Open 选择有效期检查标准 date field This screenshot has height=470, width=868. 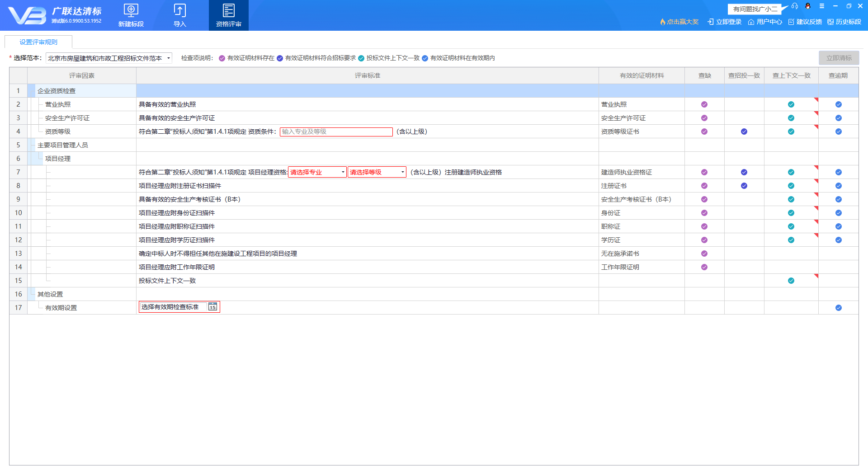click(x=179, y=307)
